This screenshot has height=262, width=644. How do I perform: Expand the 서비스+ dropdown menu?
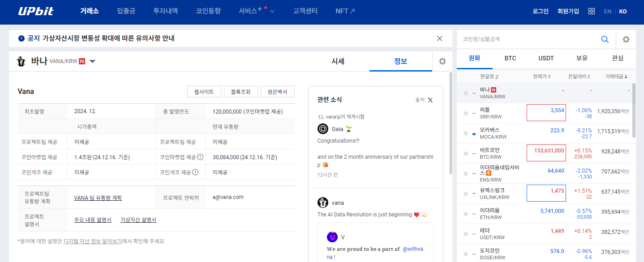253,11
